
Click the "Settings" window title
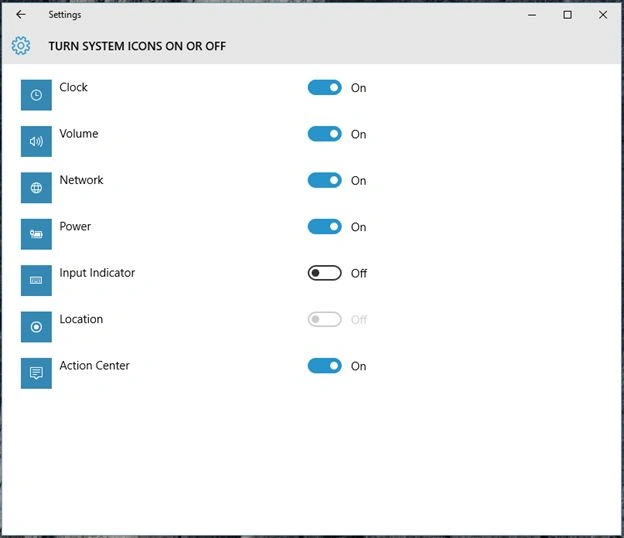point(65,15)
